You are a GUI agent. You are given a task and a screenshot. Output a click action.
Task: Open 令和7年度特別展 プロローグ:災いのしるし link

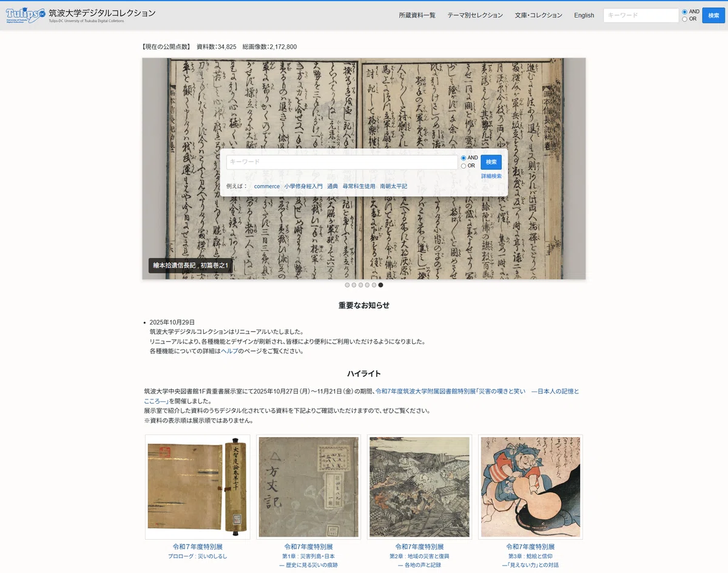198,551
